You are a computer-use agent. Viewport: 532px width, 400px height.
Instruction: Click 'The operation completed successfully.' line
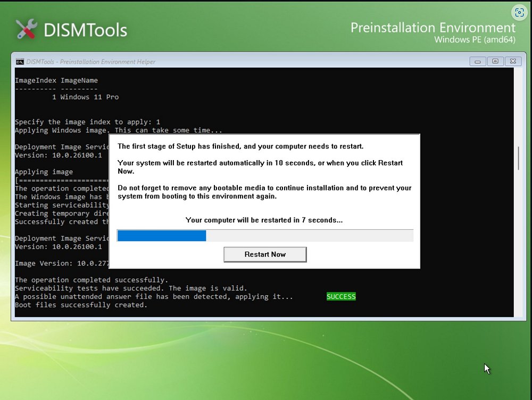click(x=92, y=280)
